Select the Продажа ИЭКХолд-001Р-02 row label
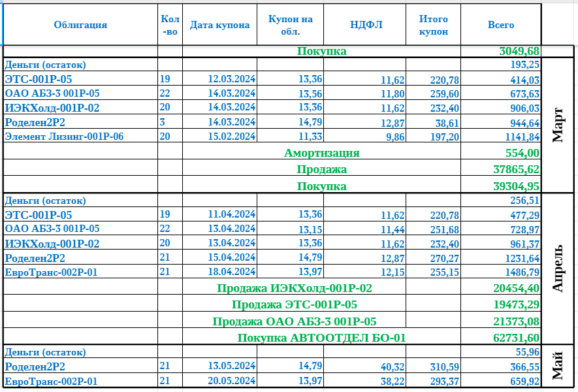Image resolution: width=578 pixels, height=392 pixels. coord(294,288)
